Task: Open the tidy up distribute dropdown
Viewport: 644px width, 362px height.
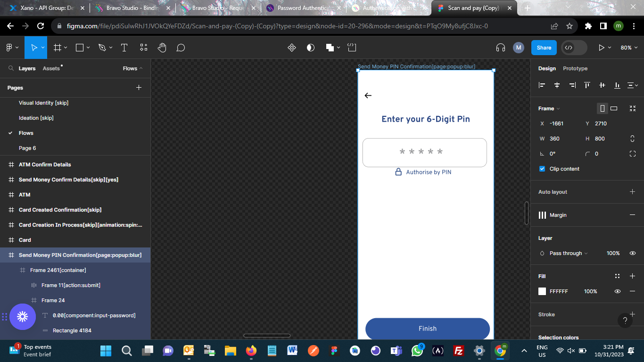Action: (633, 85)
